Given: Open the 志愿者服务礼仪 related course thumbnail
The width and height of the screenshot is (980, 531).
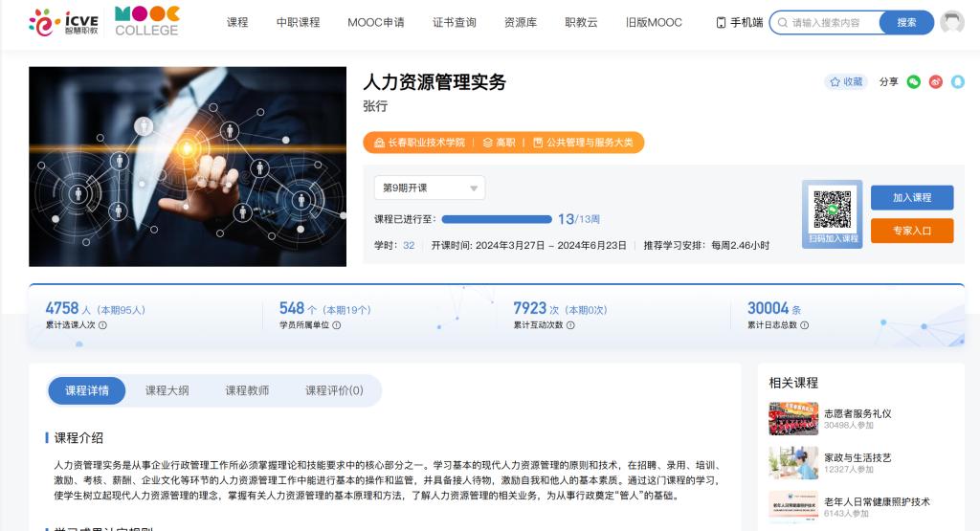Looking at the screenshot, I should pyautogui.click(x=792, y=419).
